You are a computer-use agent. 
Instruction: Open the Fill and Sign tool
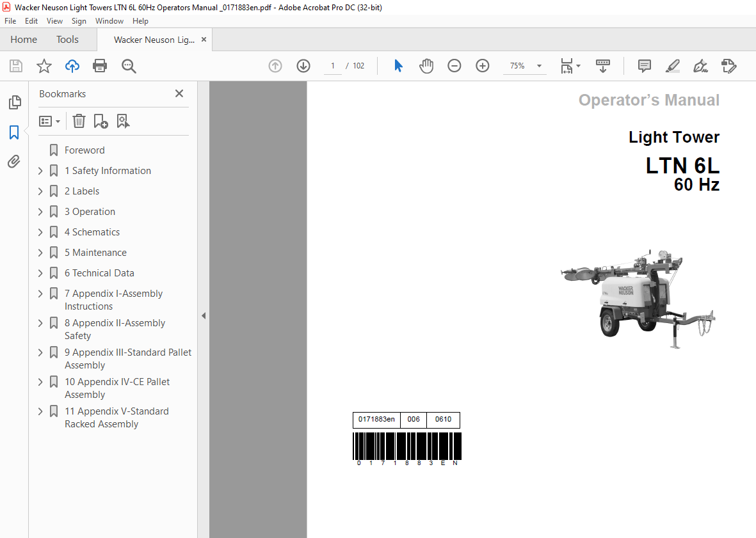click(700, 66)
